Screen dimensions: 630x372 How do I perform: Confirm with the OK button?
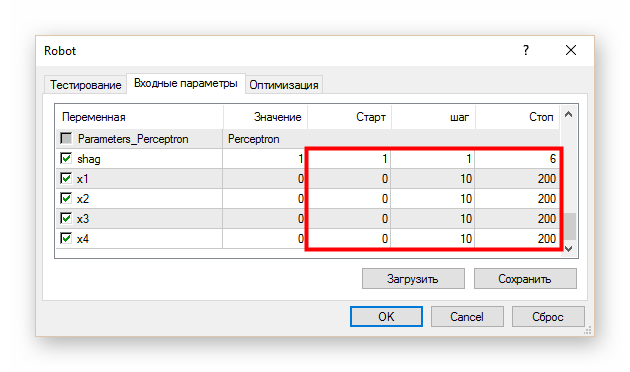tap(386, 317)
